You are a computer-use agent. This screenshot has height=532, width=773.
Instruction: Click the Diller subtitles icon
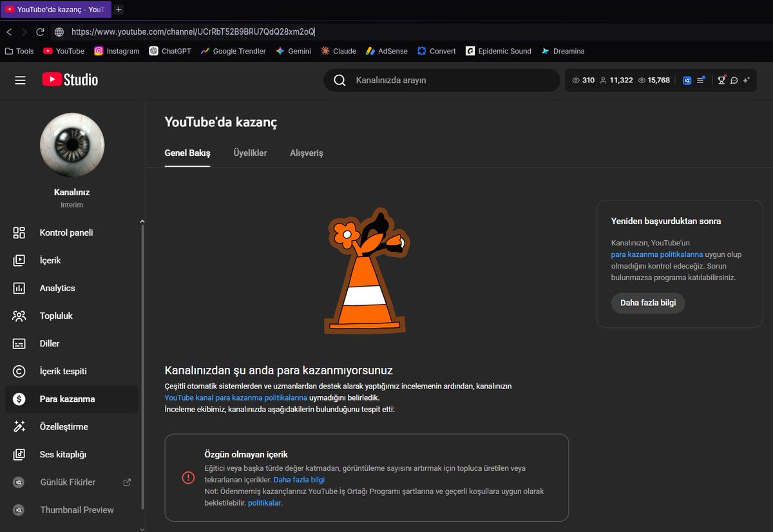(x=19, y=343)
